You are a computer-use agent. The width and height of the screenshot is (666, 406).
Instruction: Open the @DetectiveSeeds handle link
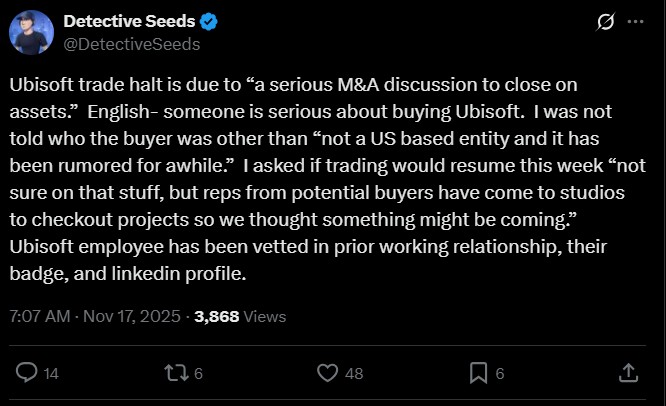point(131,44)
